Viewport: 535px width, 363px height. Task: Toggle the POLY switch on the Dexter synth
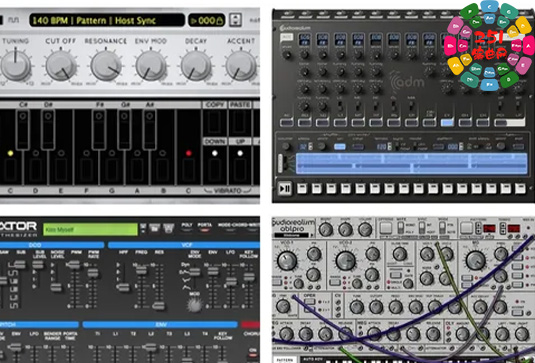tap(187, 231)
